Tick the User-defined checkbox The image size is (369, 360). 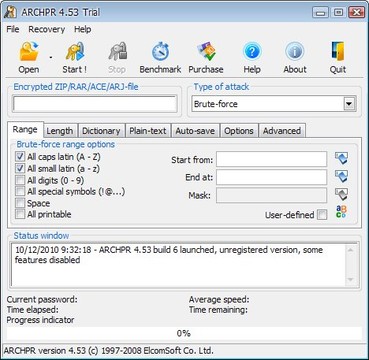click(x=322, y=215)
